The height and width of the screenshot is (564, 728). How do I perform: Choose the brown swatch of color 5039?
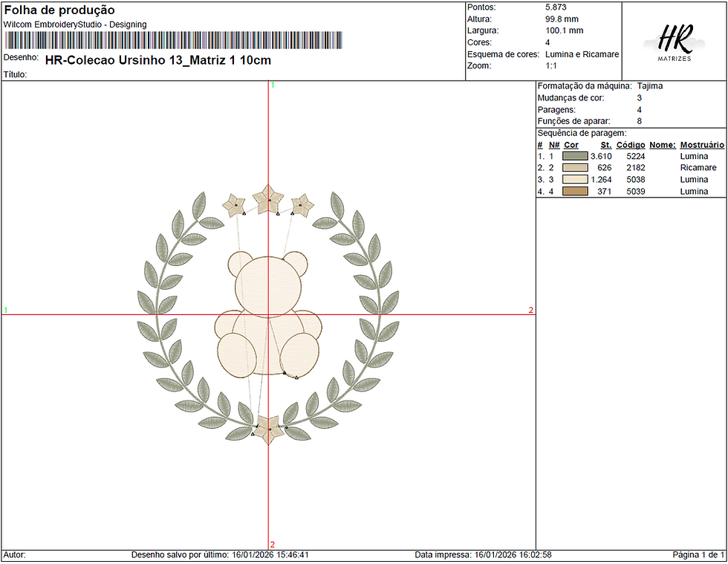click(575, 191)
